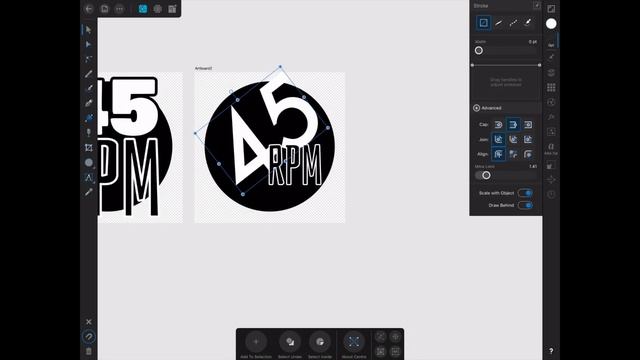The image size is (640, 360).
Task: Set Join to the middle option
Action: point(513,139)
